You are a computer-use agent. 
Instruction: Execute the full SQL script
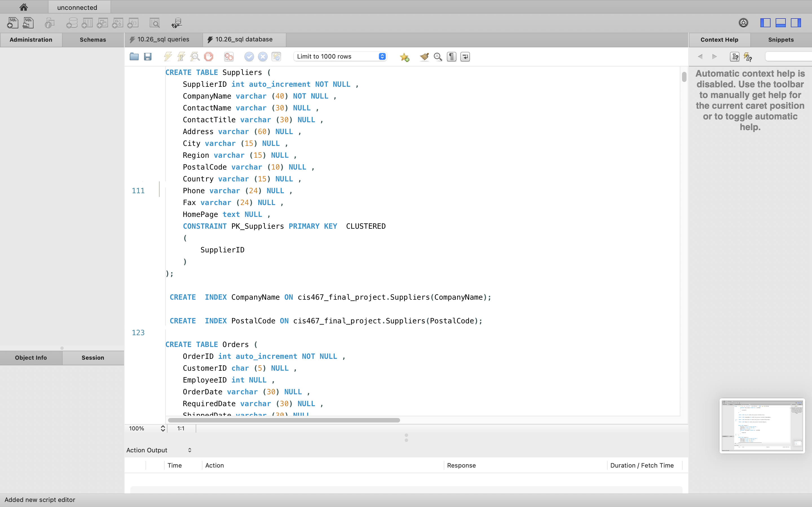tap(167, 56)
